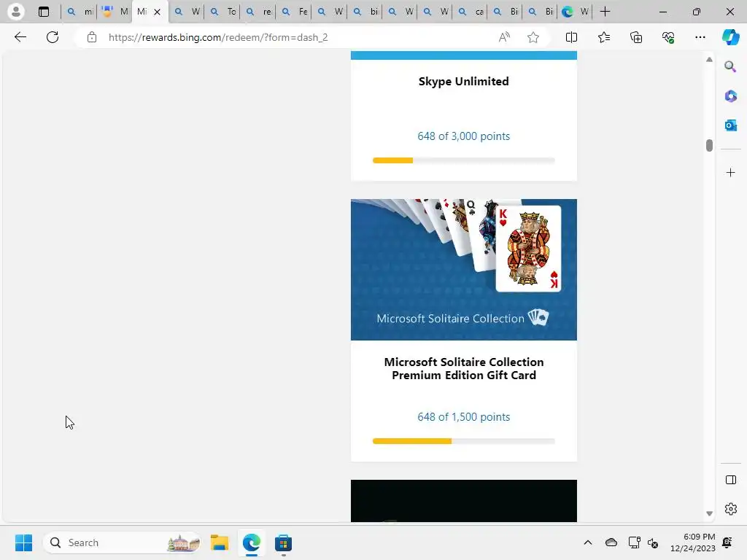Click the page vertical scrollbar thumb
Viewport: 747px width, 560px height.
pos(709,145)
